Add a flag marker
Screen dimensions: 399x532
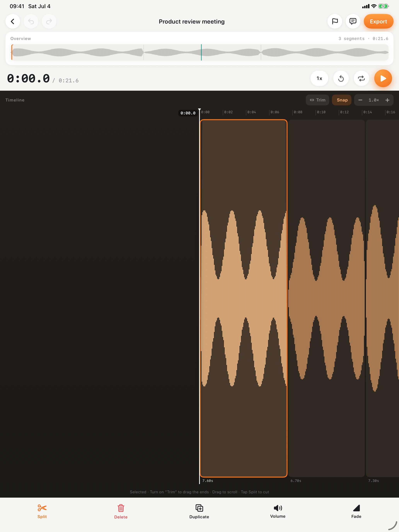pyautogui.click(x=335, y=21)
